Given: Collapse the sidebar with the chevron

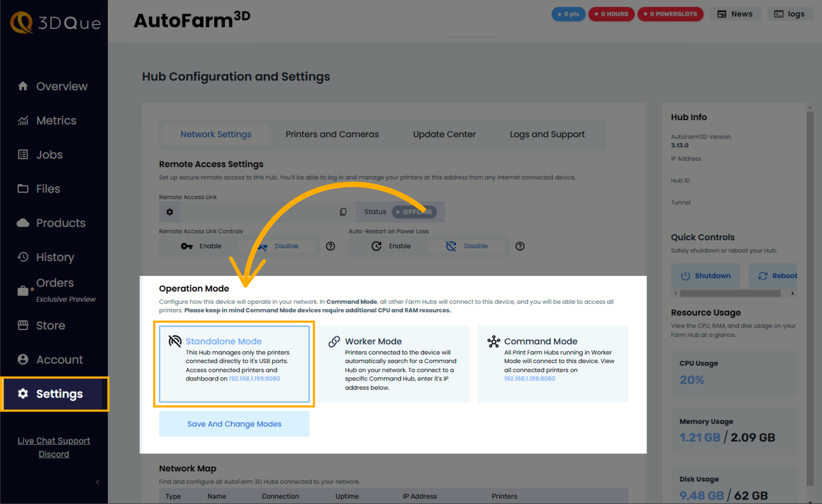Looking at the screenshot, I should 97,482.
